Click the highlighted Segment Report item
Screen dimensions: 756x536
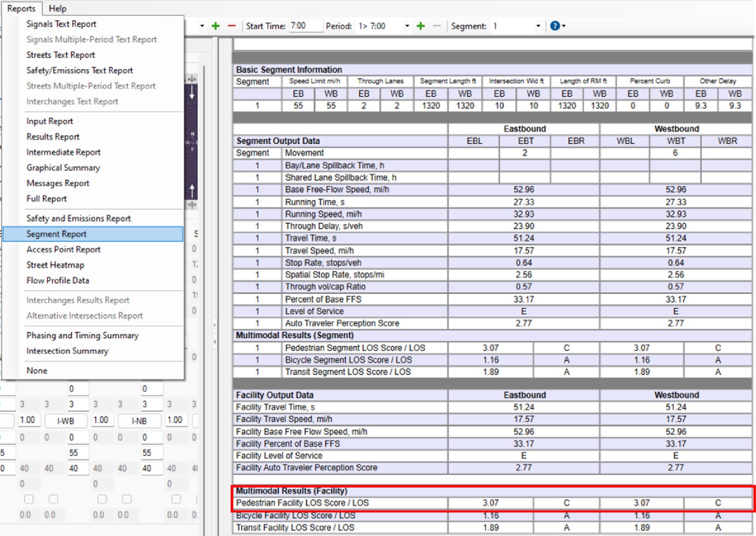pyautogui.click(x=93, y=234)
